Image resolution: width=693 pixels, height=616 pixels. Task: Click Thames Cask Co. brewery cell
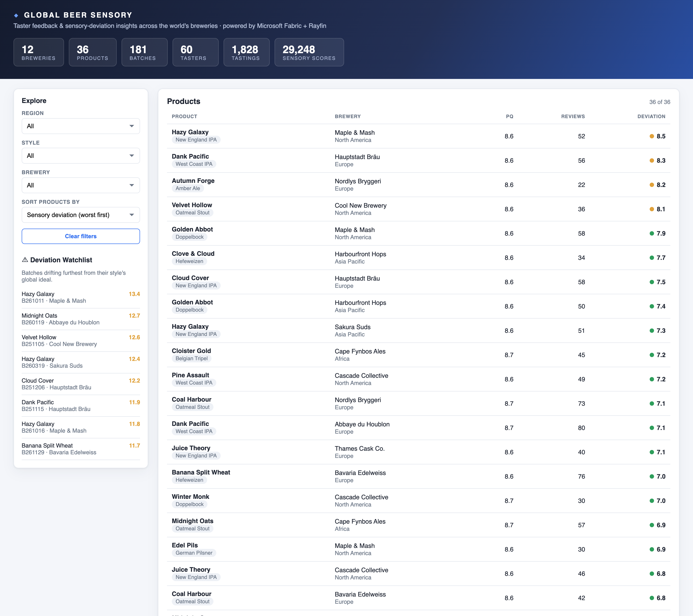coord(359,452)
